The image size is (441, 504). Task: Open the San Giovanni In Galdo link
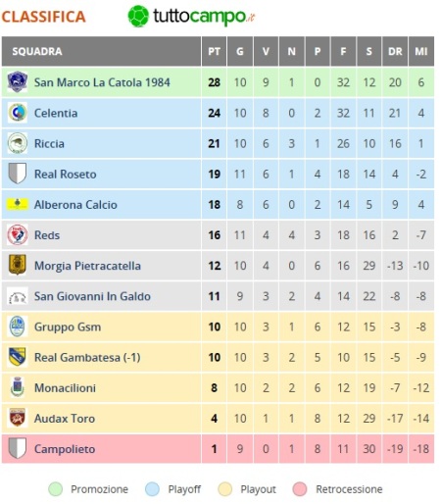click(x=92, y=296)
